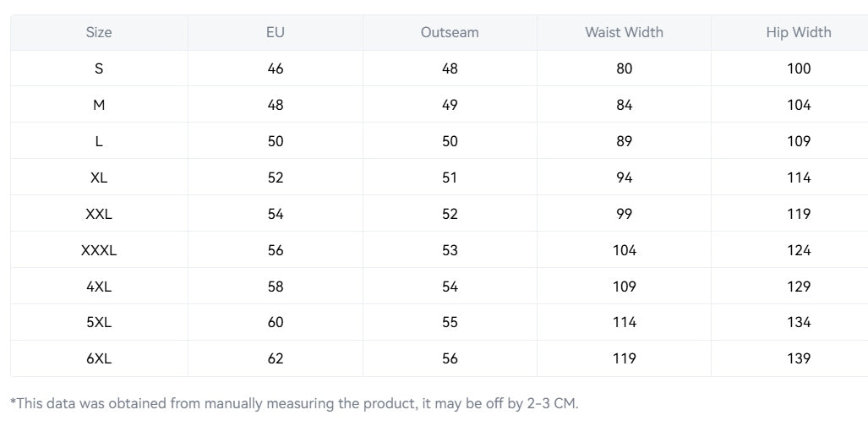Click the 4XL size cell
Image resolution: width=868 pixels, height=437 pixels.
(x=99, y=287)
